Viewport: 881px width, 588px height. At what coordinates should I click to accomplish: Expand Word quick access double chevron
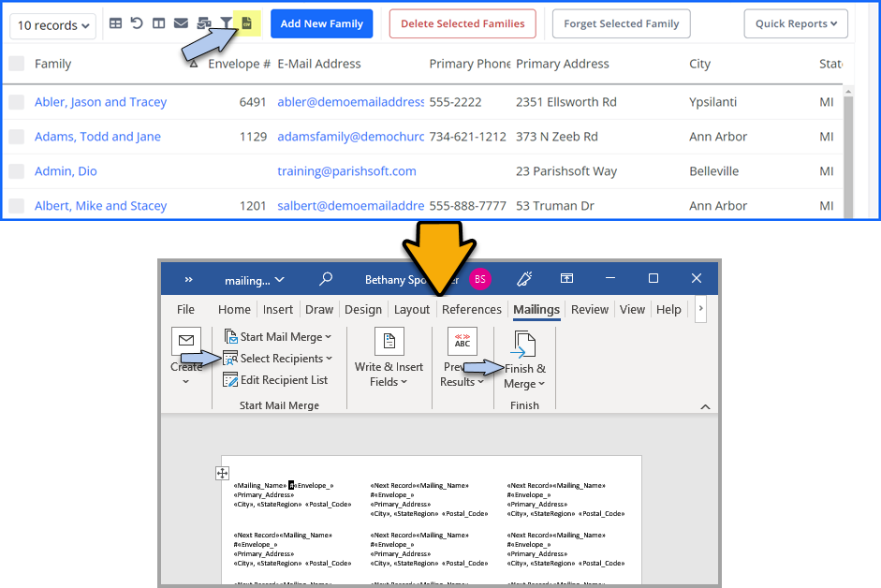click(189, 279)
